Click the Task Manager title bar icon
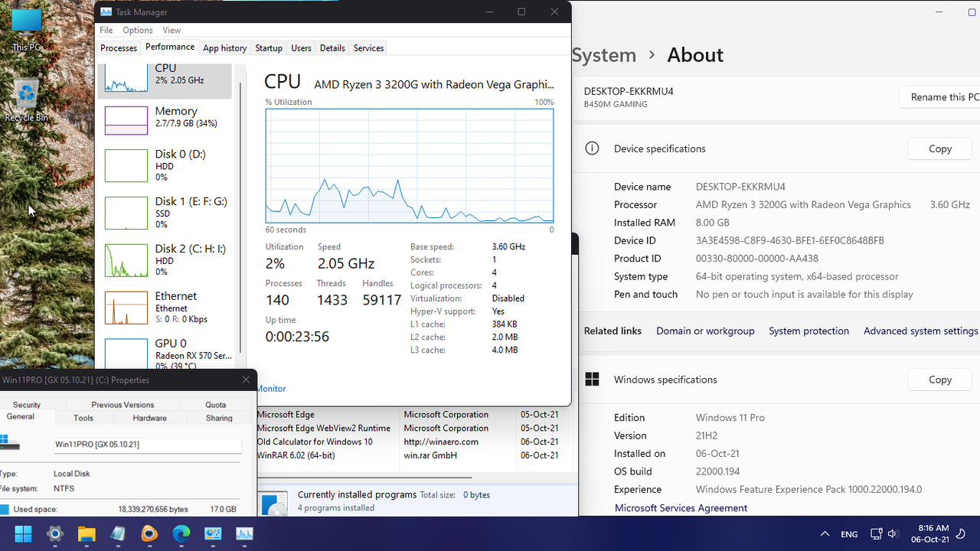This screenshot has height=551, width=980. (x=106, y=11)
